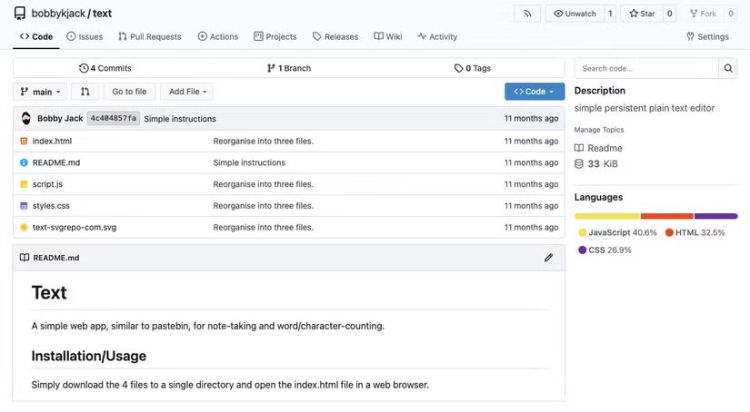The height and width of the screenshot is (412, 750).
Task: Focus the Search code input field
Action: coord(646,69)
